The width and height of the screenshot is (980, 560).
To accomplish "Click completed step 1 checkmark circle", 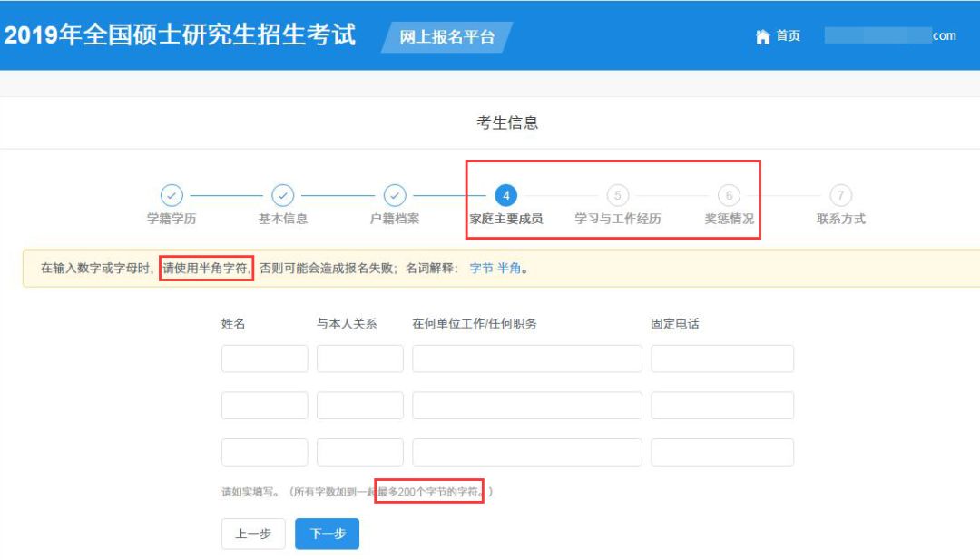I will point(171,195).
